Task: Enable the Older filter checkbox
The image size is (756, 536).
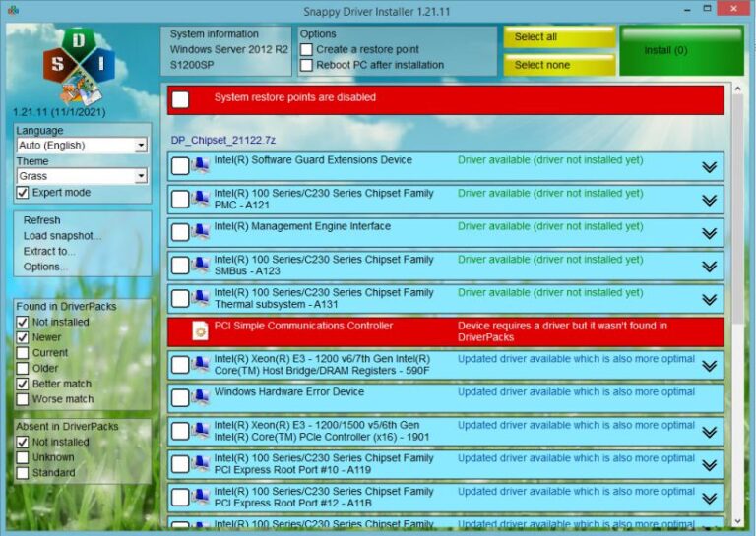Action: 23,369
